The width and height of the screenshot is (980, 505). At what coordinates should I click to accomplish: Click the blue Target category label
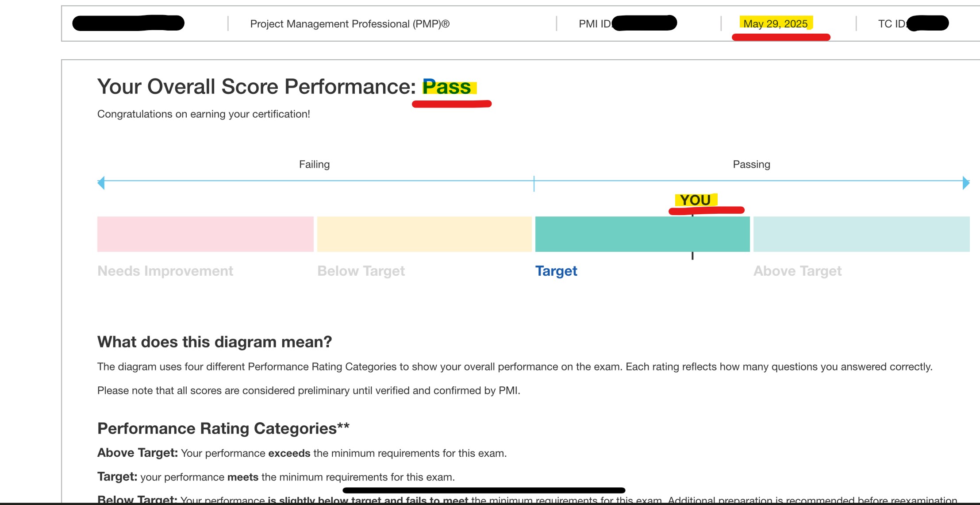[x=556, y=271]
